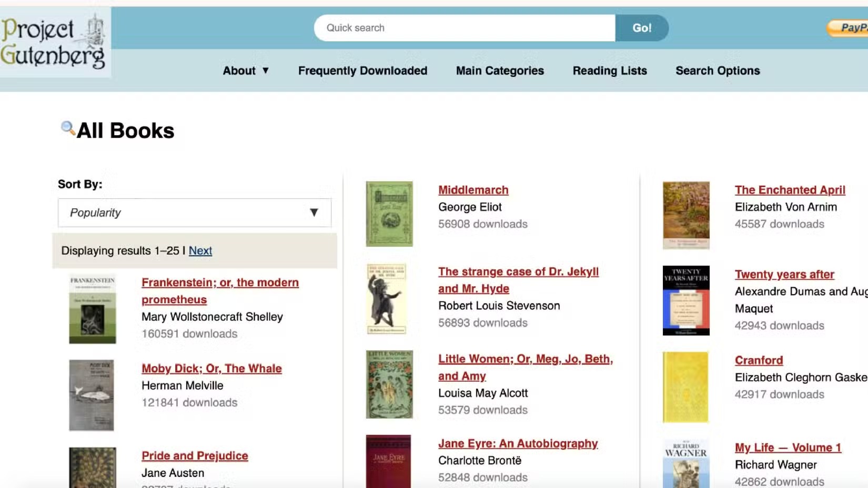Open the Popularity sorting selector
The image size is (868, 488).
[x=194, y=212]
